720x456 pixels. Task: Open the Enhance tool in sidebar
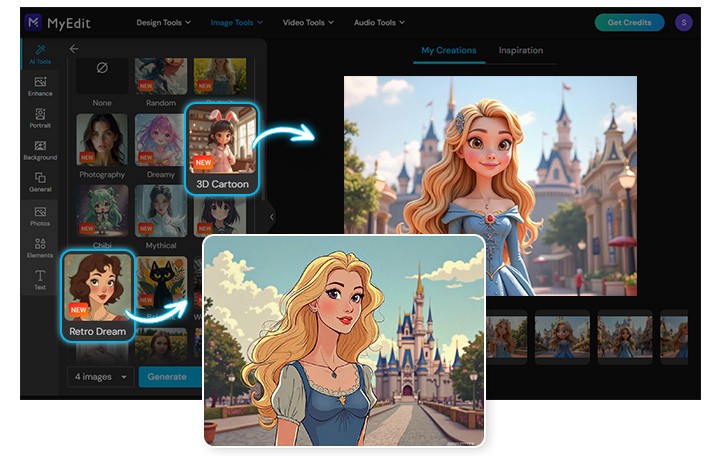click(40, 86)
